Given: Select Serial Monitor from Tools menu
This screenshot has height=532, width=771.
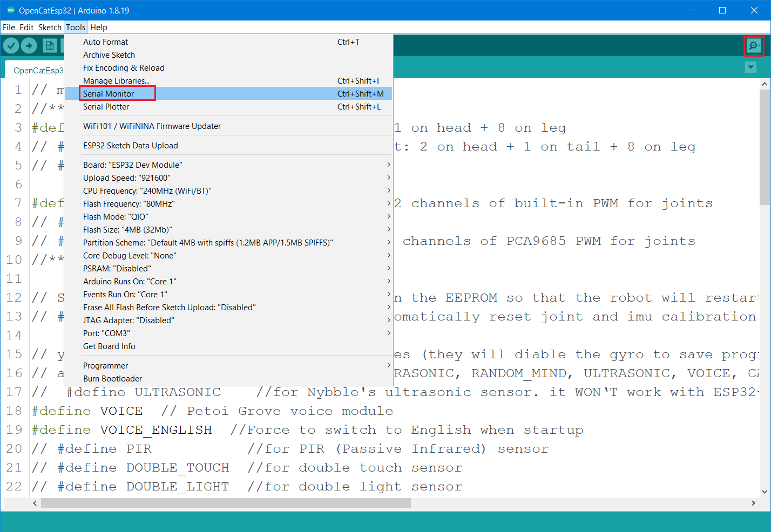Looking at the screenshot, I should 109,94.
